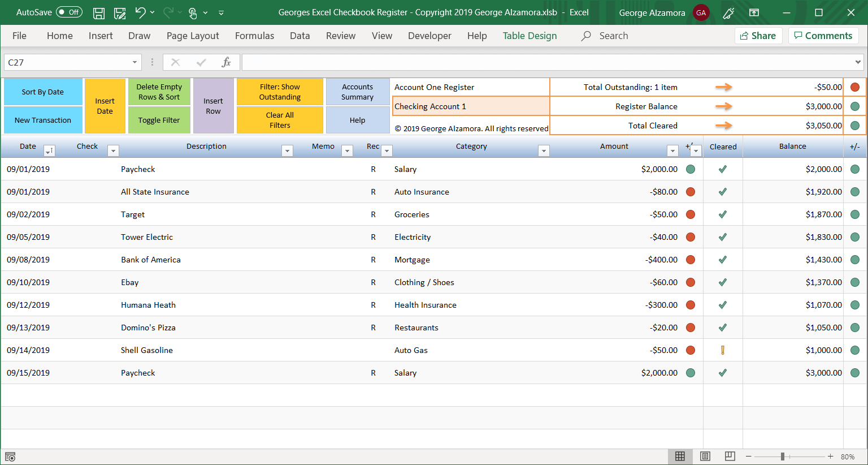
Task: Open the Formulas ribbon tab
Action: coord(254,36)
